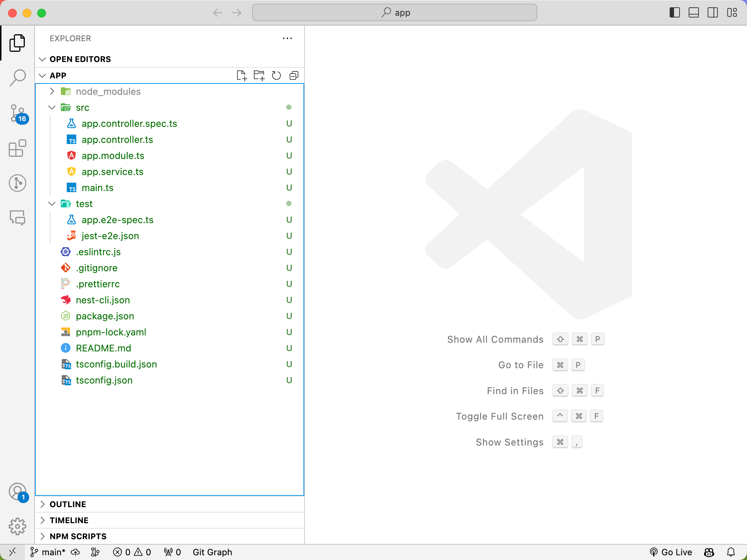Toggle the bottom panel layout button

coord(693,13)
